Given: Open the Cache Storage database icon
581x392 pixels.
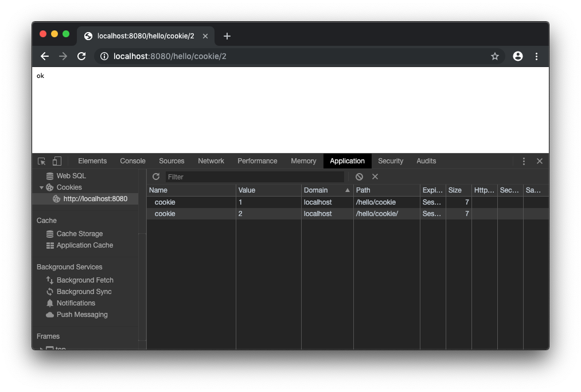Looking at the screenshot, I should pos(50,234).
